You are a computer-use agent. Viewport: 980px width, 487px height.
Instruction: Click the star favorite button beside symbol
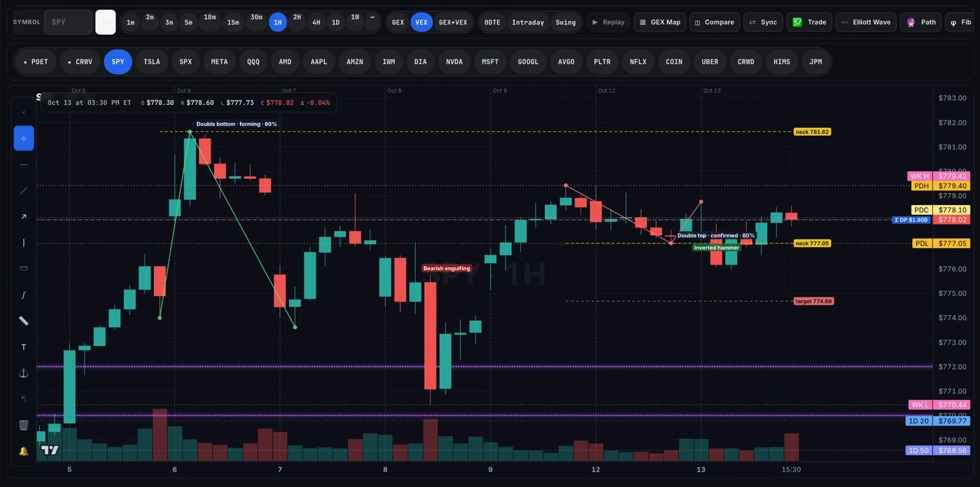point(106,22)
